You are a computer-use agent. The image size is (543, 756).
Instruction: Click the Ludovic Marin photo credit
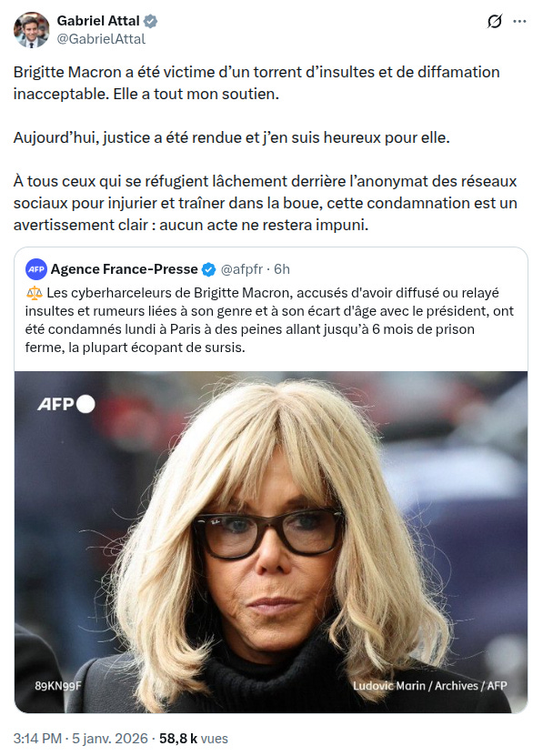click(x=429, y=686)
